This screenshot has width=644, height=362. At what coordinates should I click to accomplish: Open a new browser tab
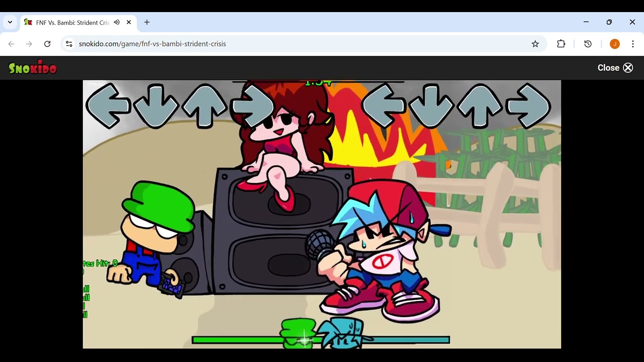tap(147, 22)
